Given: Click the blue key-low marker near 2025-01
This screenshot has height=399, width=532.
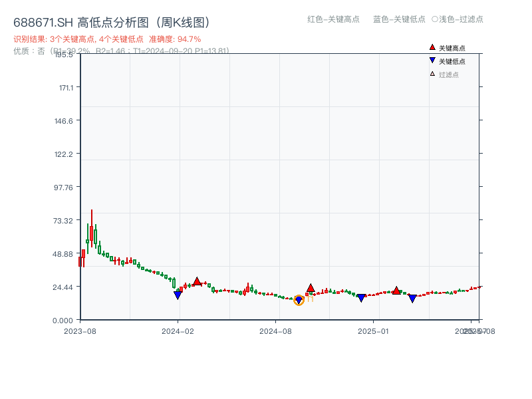Looking at the screenshot, I should 362,298.
